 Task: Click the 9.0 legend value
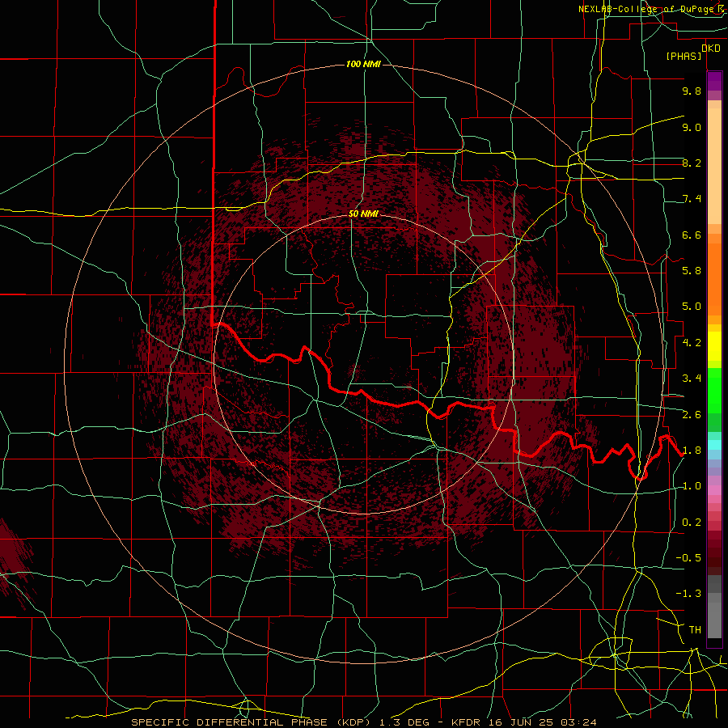[692, 128]
